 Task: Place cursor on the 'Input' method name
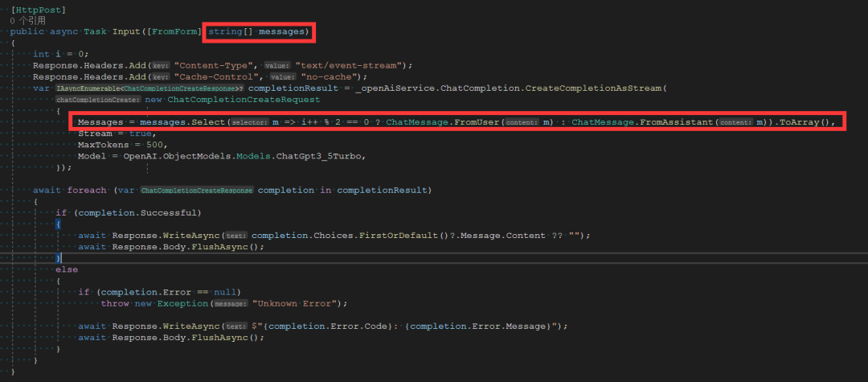click(126, 31)
